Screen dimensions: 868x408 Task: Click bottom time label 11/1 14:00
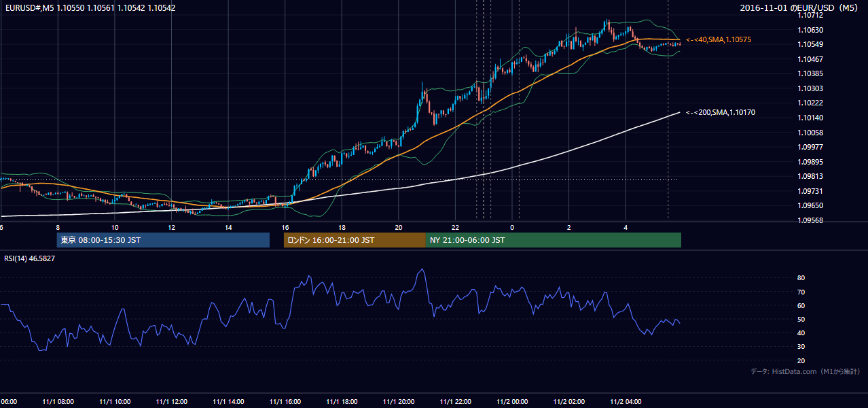tap(228, 402)
